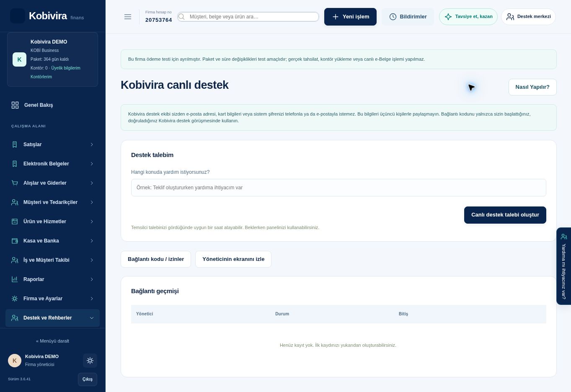Click the Tavsiye et, kazan button
571x392 pixels.
click(468, 17)
